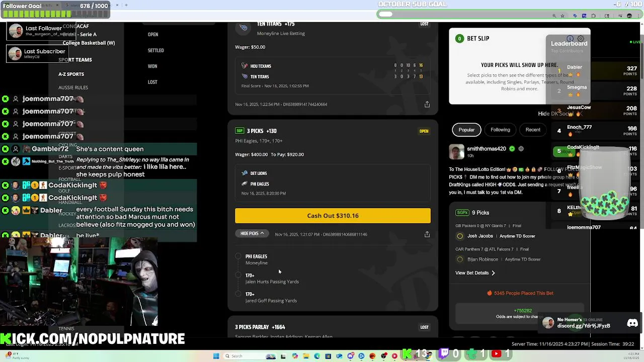The width and height of the screenshot is (644, 362).
Task: Click the Twitch viewer count icon
Action: (444, 354)
